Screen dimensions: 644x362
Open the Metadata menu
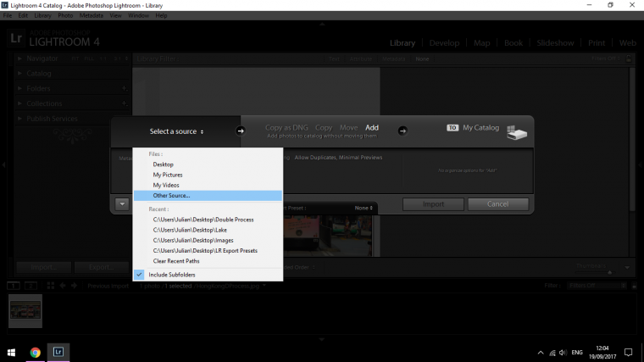(x=92, y=15)
